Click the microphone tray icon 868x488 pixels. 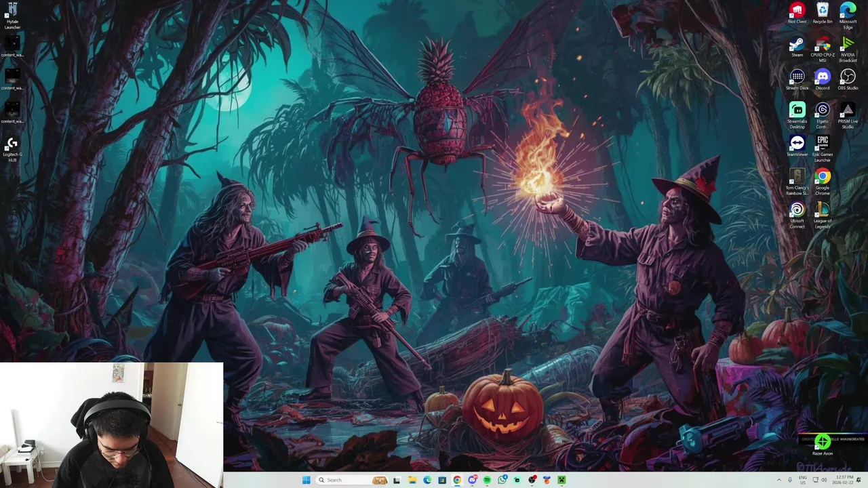click(x=790, y=480)
